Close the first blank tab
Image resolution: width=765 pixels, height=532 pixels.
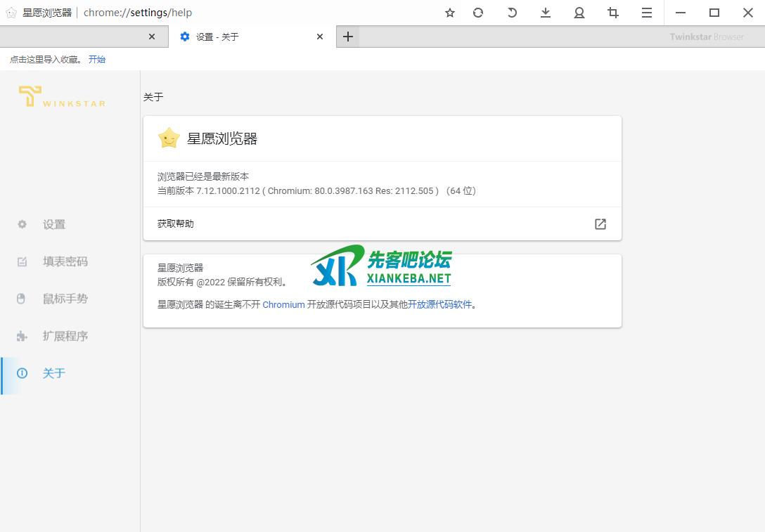[x=152, y=37]
